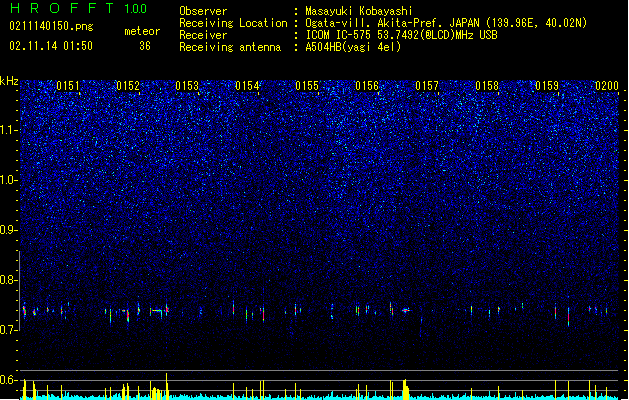Image resolution: width=629 pixels, height=400 pixels.
Task: Click the Receiver label
Action: click(x=203, y=35)
